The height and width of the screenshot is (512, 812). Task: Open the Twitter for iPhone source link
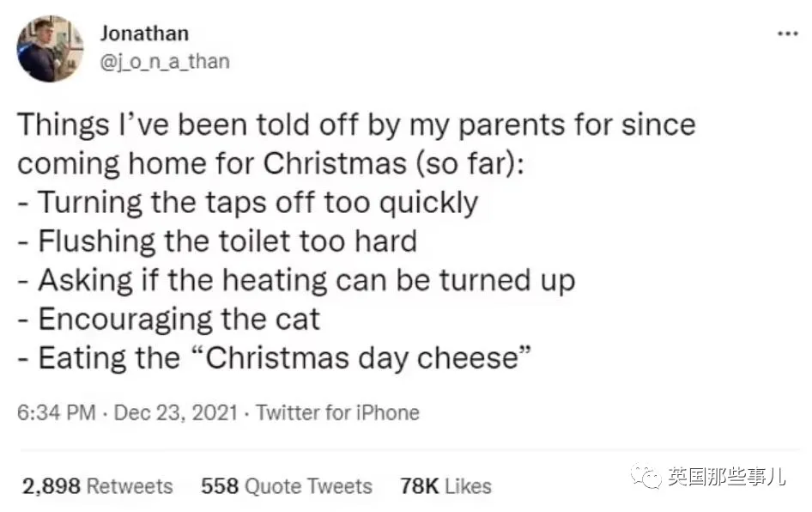(337, 412)
